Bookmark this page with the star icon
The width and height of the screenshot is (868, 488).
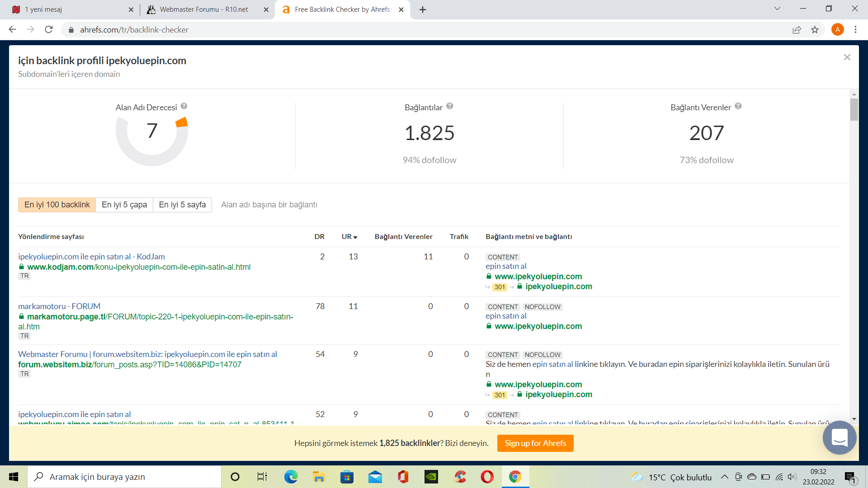pos(815,30)
